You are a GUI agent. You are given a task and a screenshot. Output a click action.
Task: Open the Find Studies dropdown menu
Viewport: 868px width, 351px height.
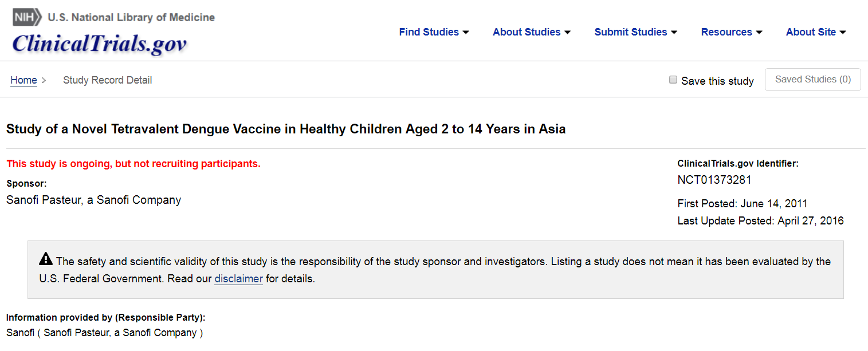434,32
